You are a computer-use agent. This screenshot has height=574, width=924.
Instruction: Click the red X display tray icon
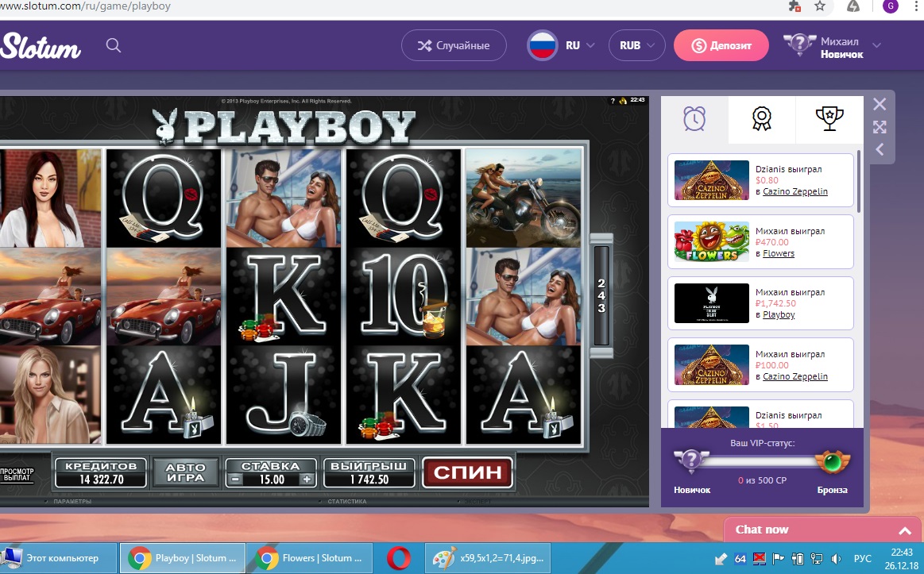(759, 558)
